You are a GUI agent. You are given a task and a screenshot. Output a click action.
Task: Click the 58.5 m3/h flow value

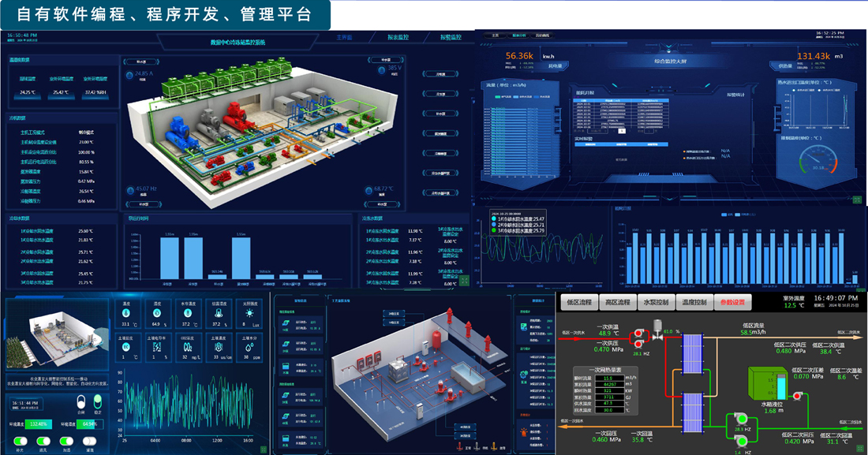coord(753,332)
